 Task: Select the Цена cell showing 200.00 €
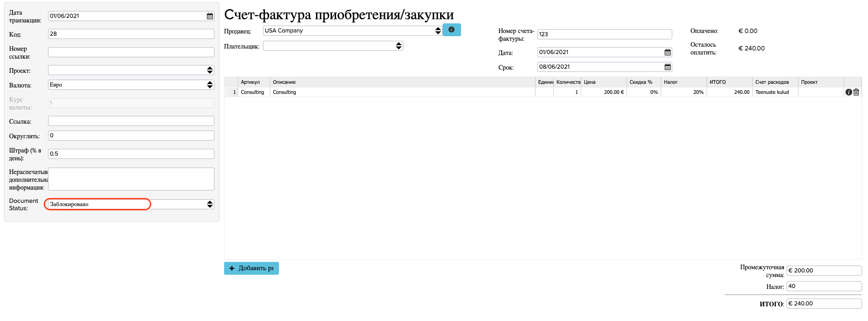pyautogui.click(x=604, y=92)
